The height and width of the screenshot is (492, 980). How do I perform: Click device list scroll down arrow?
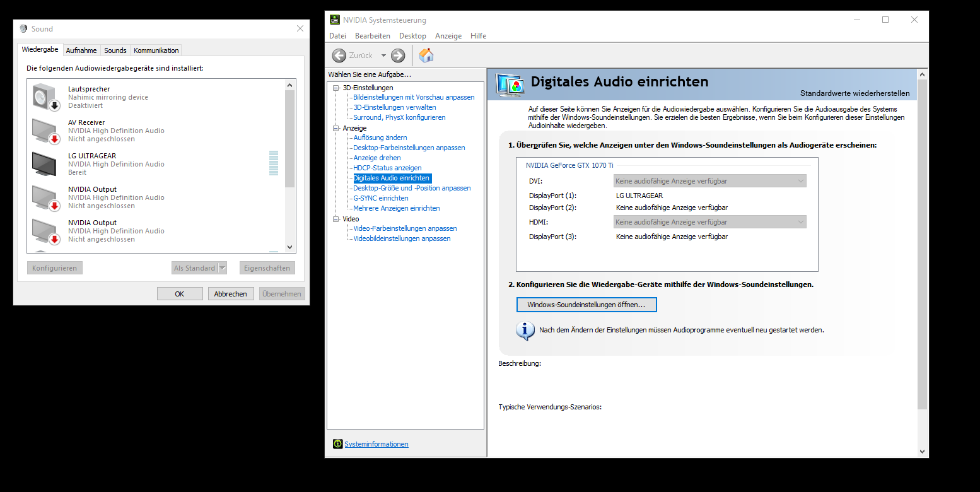pos(290,247)
